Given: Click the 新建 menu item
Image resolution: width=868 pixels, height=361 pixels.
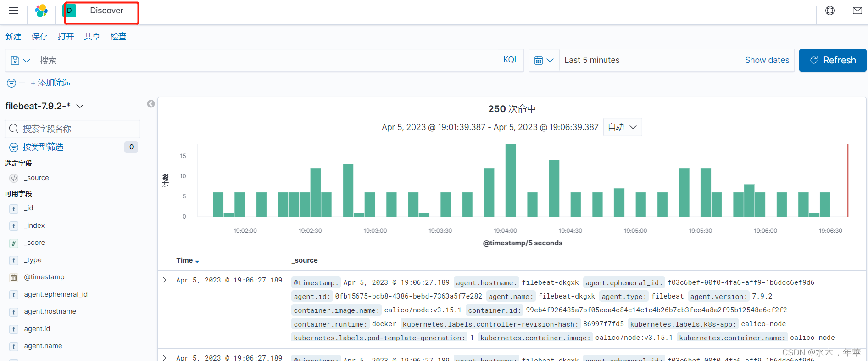Looking at the screenshot, I should 13,37.
